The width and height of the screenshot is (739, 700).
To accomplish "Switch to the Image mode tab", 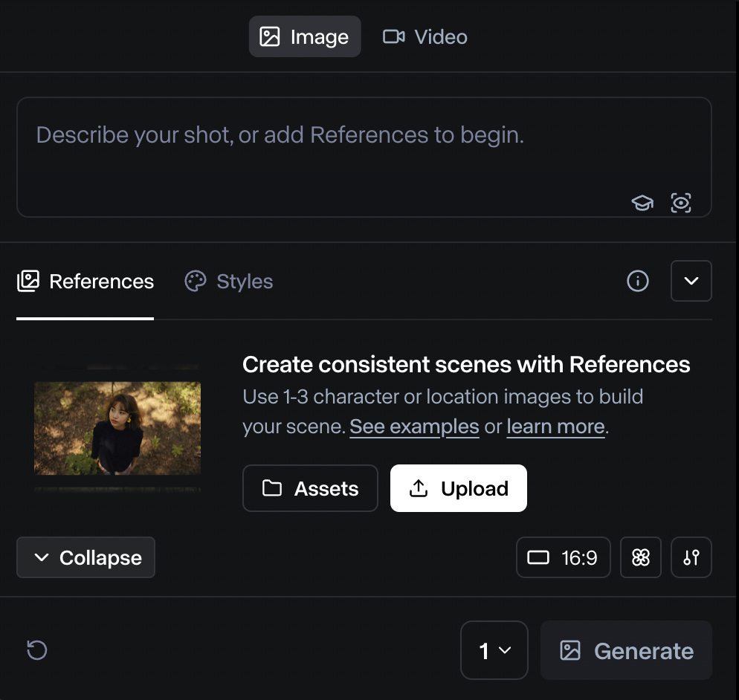I will pos(305,36).
